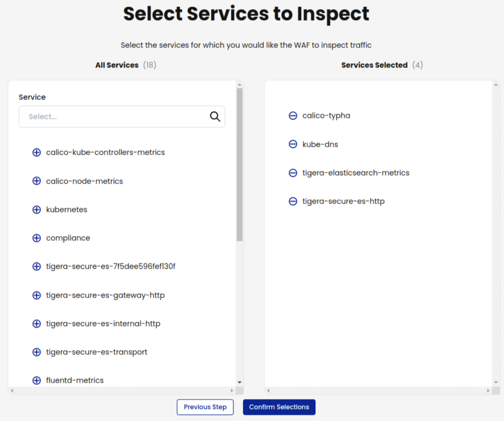Click All Services scroll down arrow
The width and height of the screenshot is (504, 421).
tap(240, 383)
